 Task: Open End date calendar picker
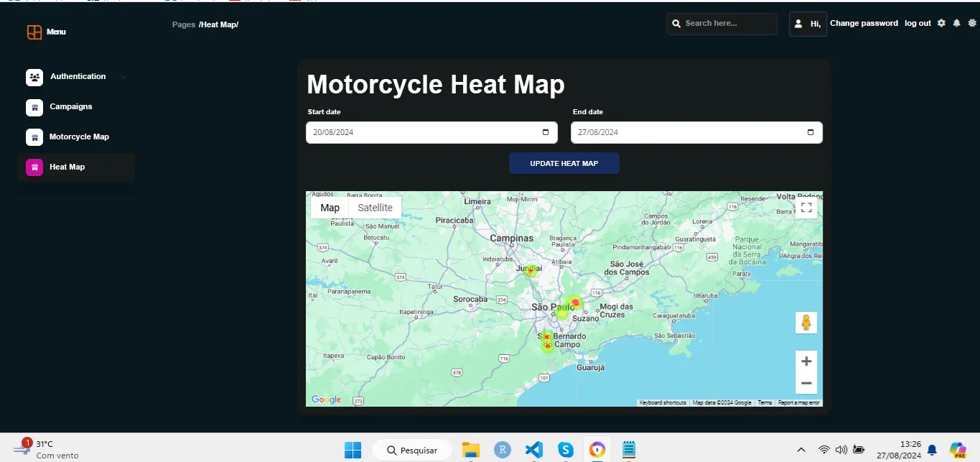click(x=811, y=132)
